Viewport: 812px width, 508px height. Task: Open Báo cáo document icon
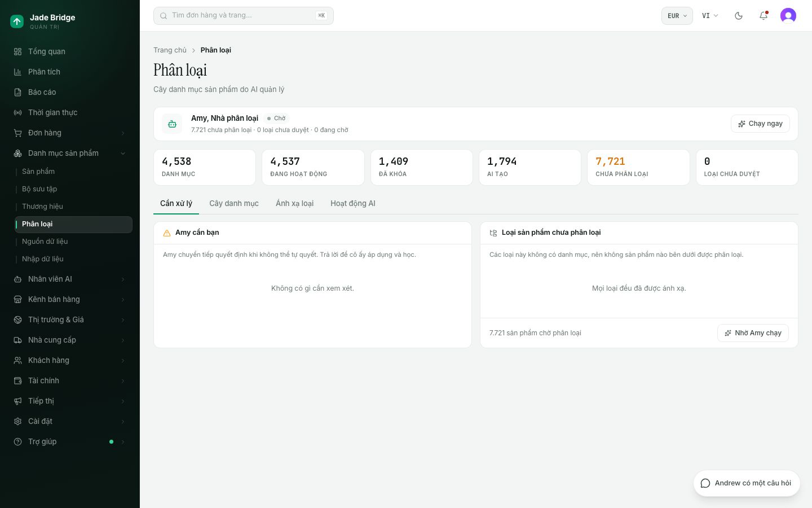(17, 92)
